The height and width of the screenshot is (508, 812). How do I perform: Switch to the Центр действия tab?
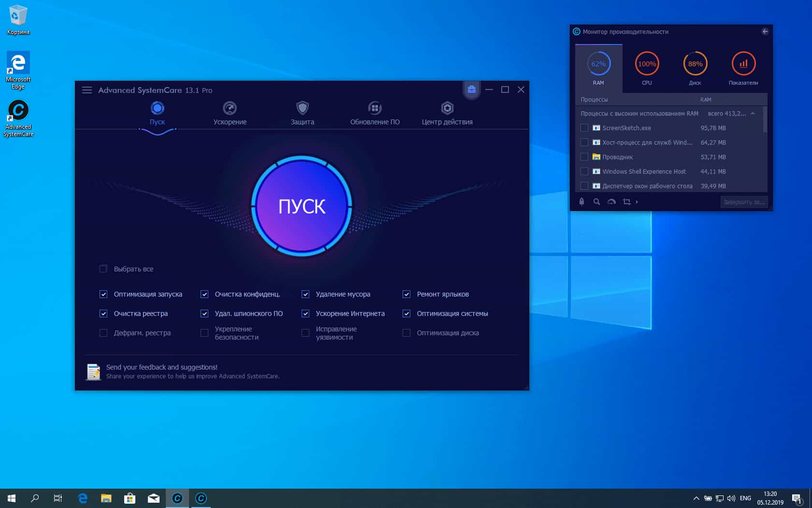pyautogui.click(x=447, y=114)
